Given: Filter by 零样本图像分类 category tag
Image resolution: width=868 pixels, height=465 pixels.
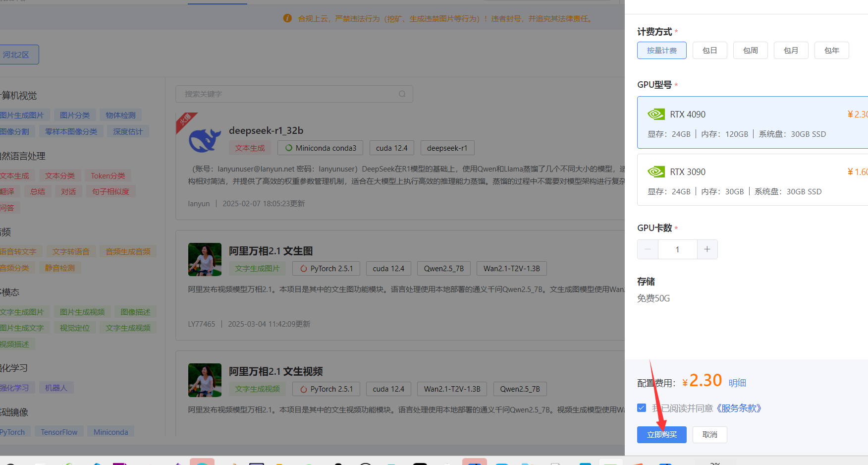Looking at the screenshot, I should [71, 131].
